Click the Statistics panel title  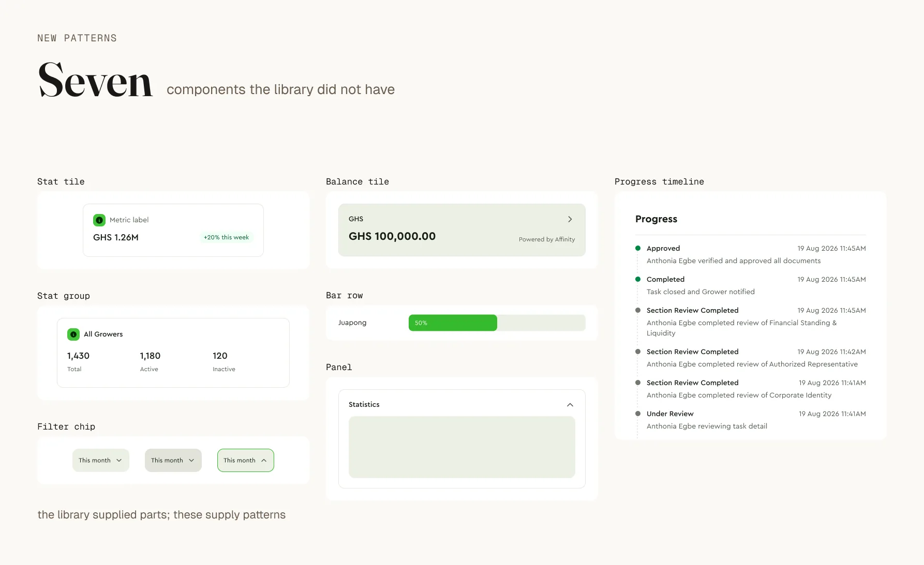[x=364, y=405]
